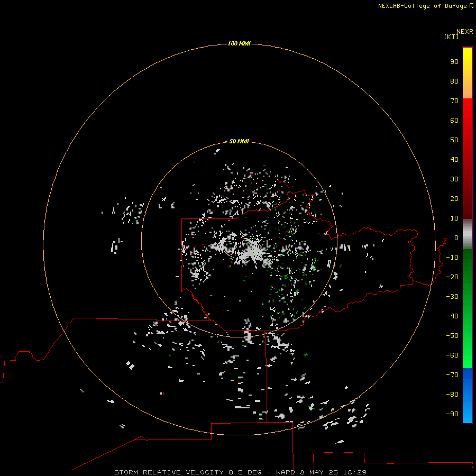
Task: Click the -80 value on velocity scale
Action: (452, 395)
